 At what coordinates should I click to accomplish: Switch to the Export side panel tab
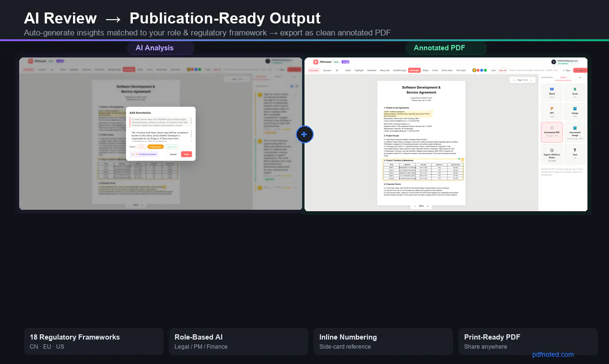[563, 77]
